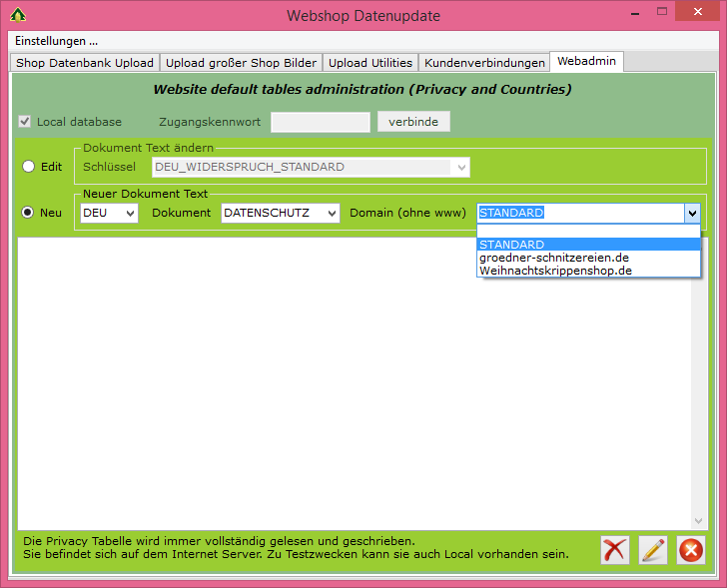Toggle the Local database checkbox
Screen dimensions: 727x588
click(25, 122)
